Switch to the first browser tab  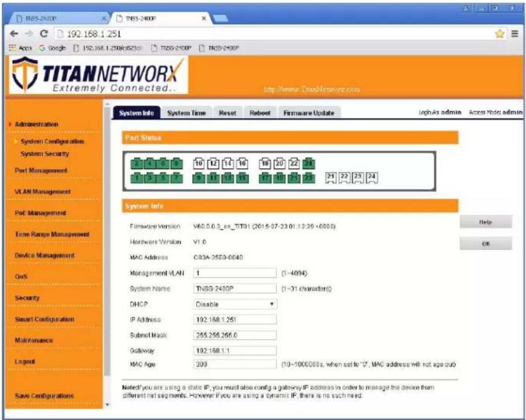click(57, 18)
